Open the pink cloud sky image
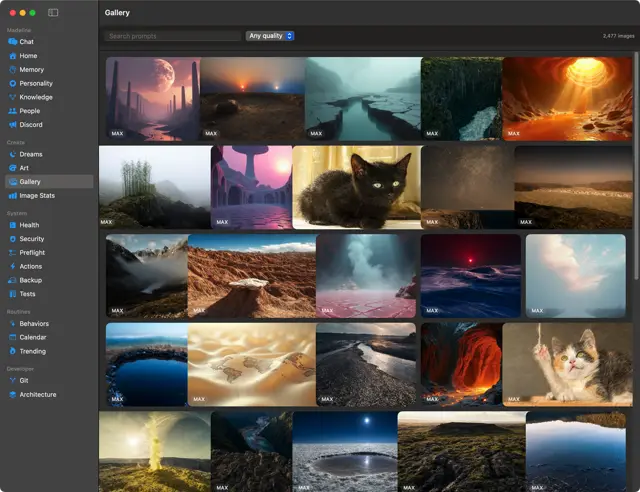The height and width of the screenshot is (492, 640). pos(576,276)
